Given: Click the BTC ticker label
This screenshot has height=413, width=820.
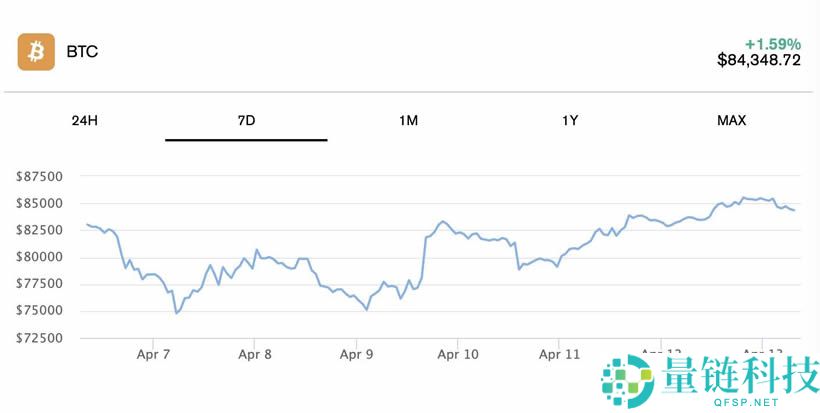Looking at the screenshot, I should 82,52.
